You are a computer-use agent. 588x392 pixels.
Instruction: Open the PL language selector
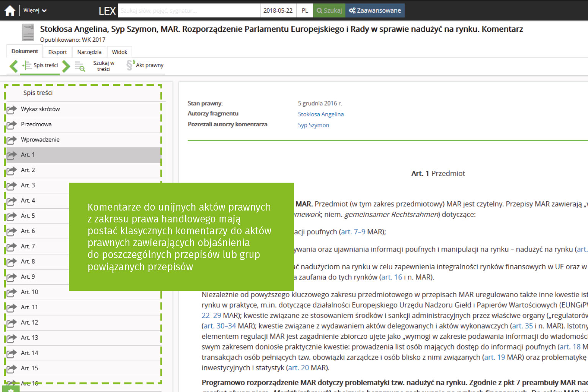point(305,10)
